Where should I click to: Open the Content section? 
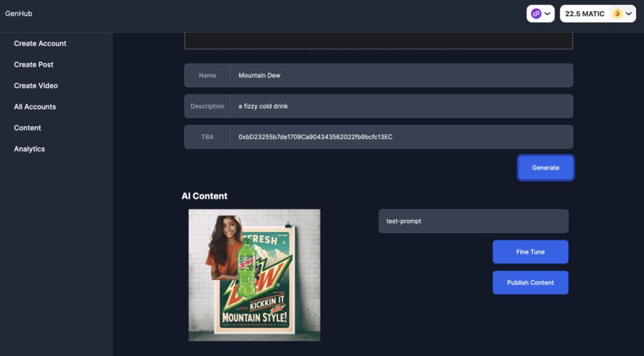27,128
